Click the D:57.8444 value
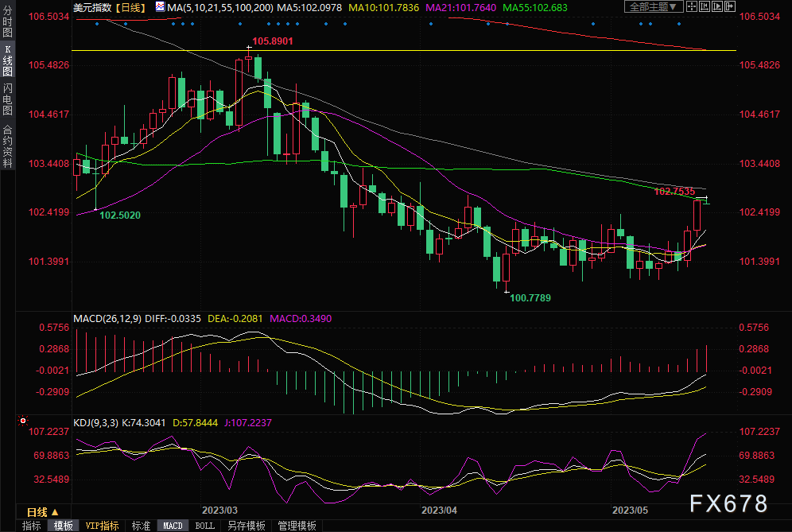This screenshot has height=532, width=792. tap(195, 423)
